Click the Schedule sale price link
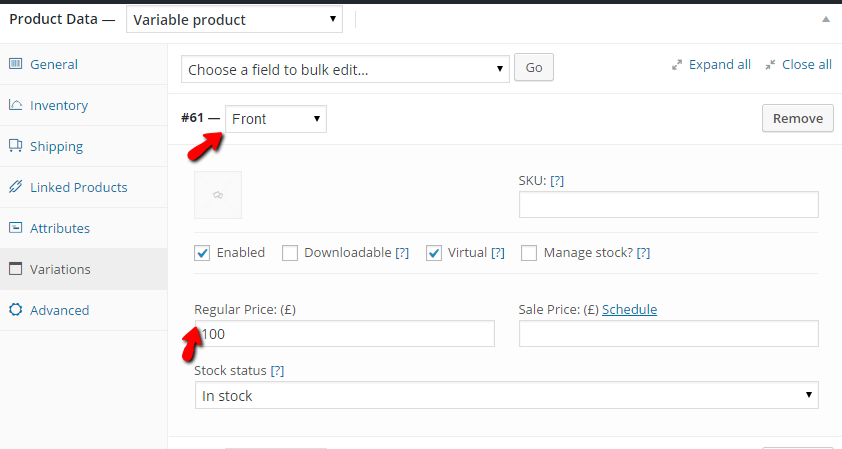The width and height of the screenshot is (842, 449). [629, 309]
